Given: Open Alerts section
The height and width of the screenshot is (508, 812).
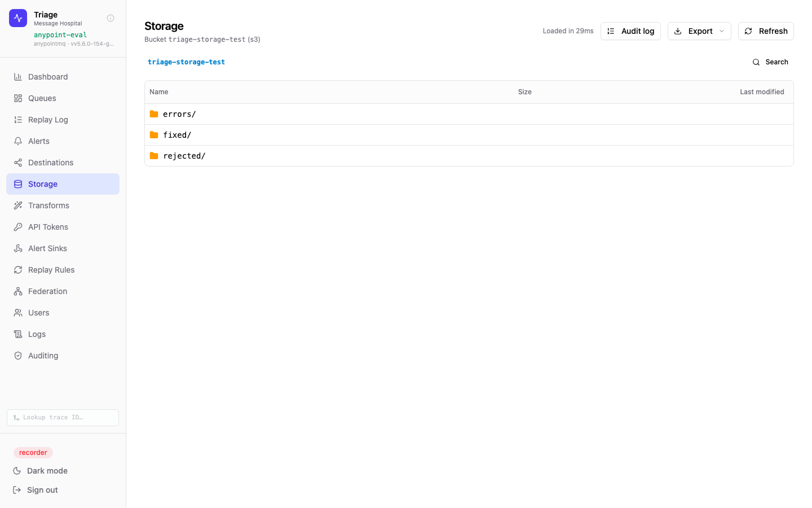Looking at the screenshot, I should (63, 141).
